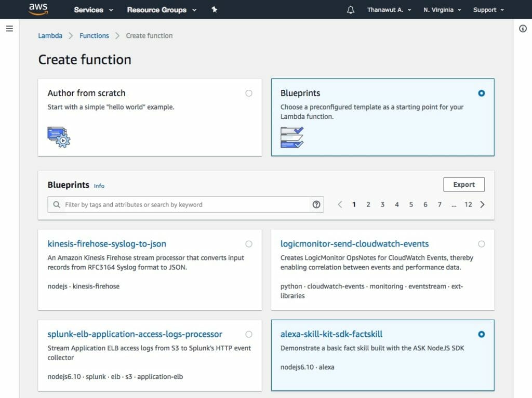This screenshot has width=532, height=398.
Task: Select splunk-elb-application-access-logs-processor radio button
Action: (249, 334)
